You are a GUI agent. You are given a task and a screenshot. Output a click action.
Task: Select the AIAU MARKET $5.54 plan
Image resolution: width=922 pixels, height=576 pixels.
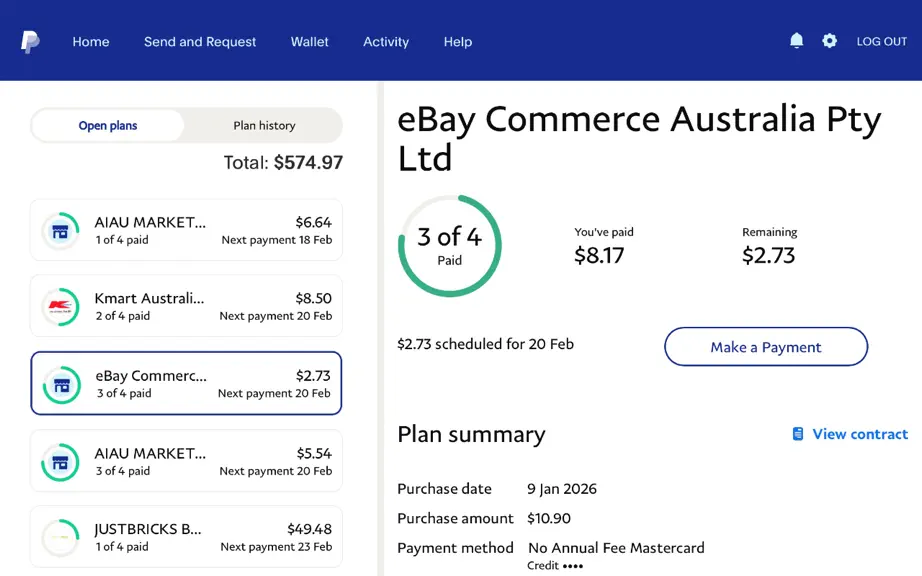[x=186, y=461]
